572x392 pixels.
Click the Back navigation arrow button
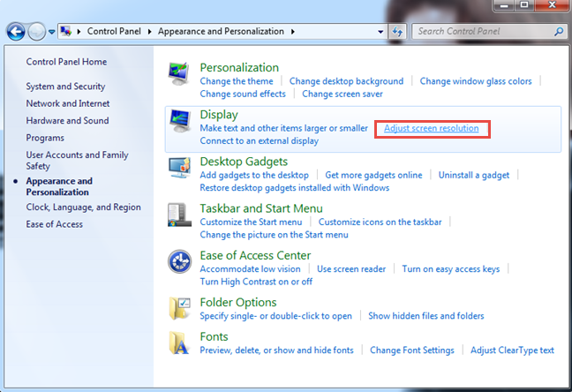pyautogui.click(x=15, y=32)
